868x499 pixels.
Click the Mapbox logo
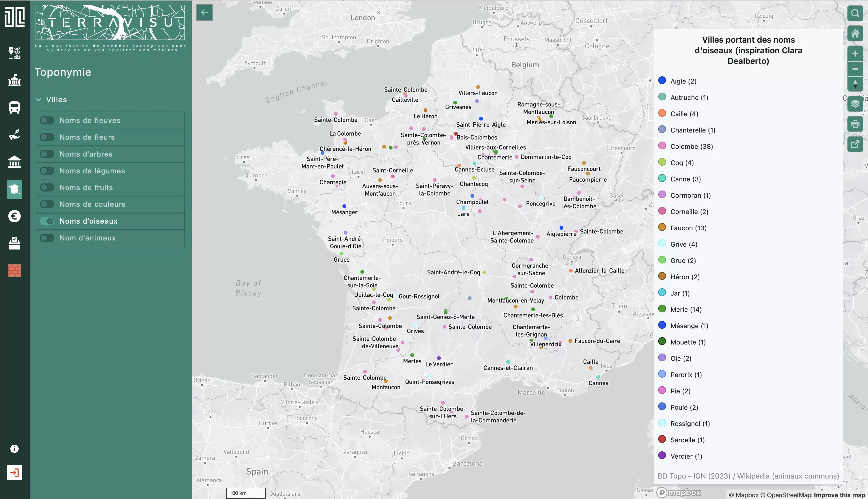679,493
